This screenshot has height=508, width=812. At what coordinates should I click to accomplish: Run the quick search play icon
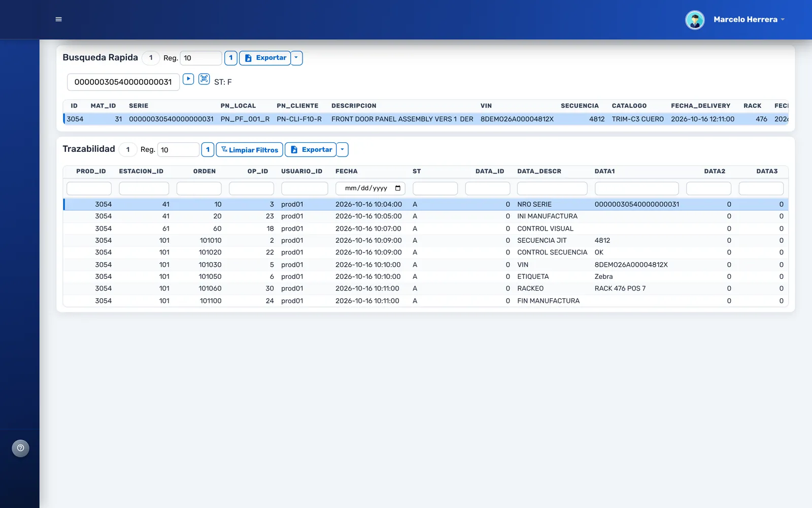pos(188,79)
